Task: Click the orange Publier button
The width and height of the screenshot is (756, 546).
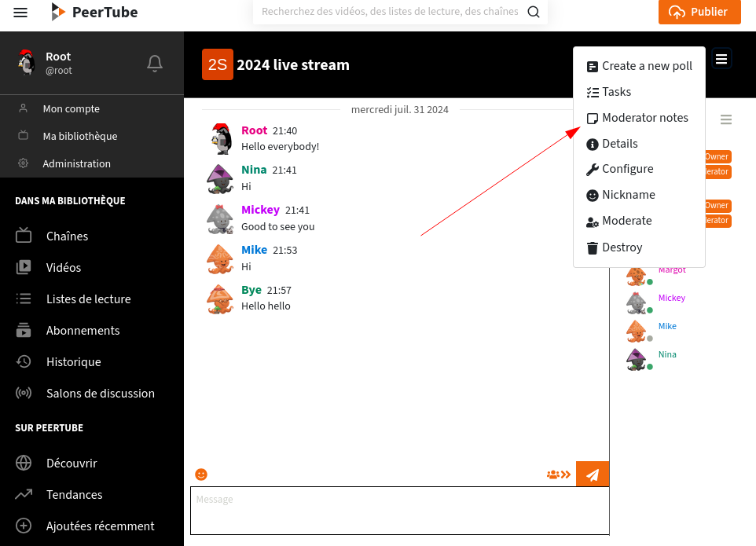Action: click(699, 12)
